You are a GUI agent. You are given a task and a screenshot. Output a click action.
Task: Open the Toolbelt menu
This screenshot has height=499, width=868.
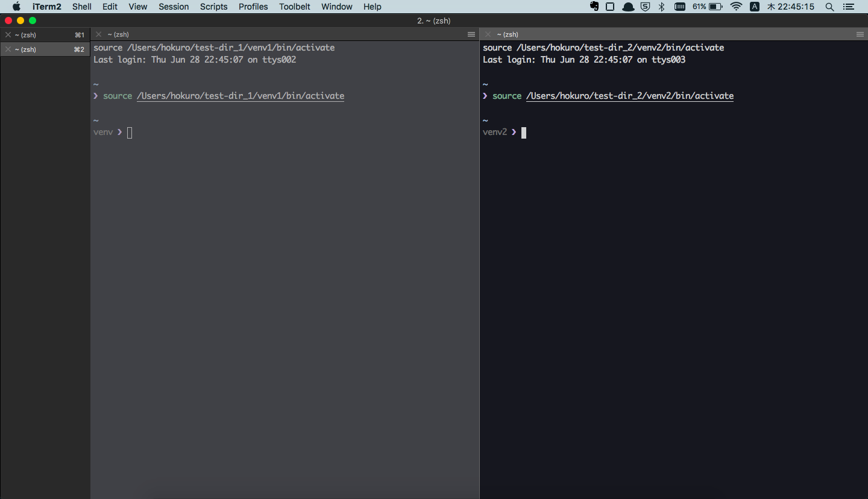pos(295,7)
